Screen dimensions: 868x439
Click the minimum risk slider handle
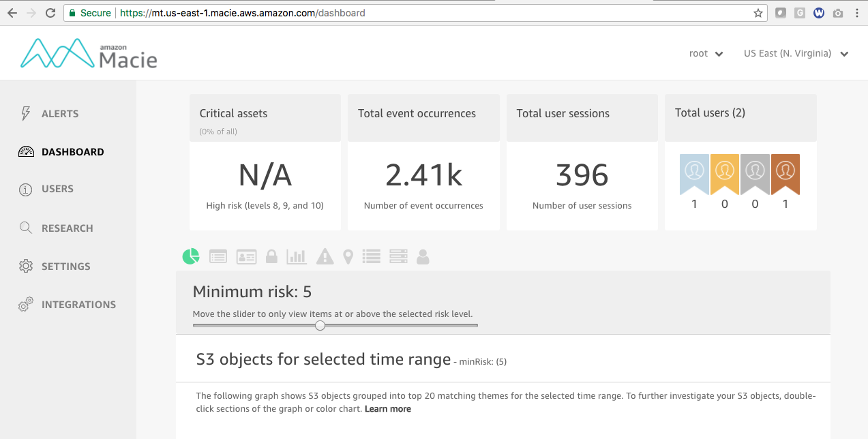coord(320,326)
